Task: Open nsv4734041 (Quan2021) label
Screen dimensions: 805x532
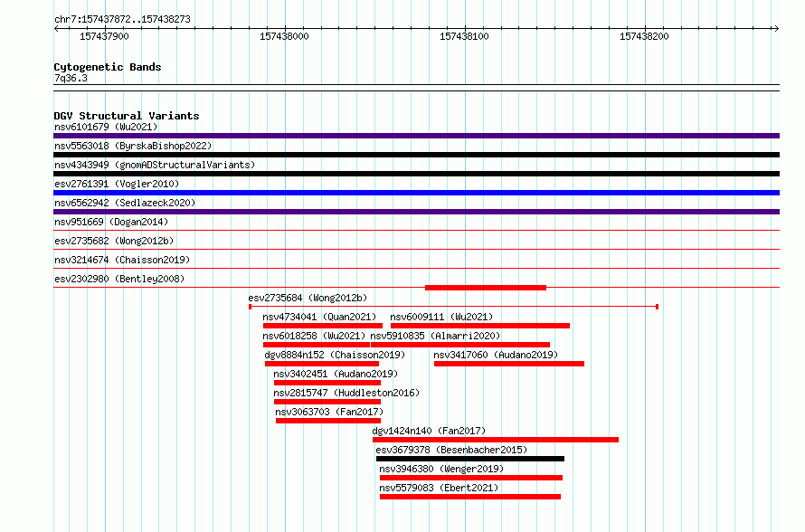Action: [319, 317]
